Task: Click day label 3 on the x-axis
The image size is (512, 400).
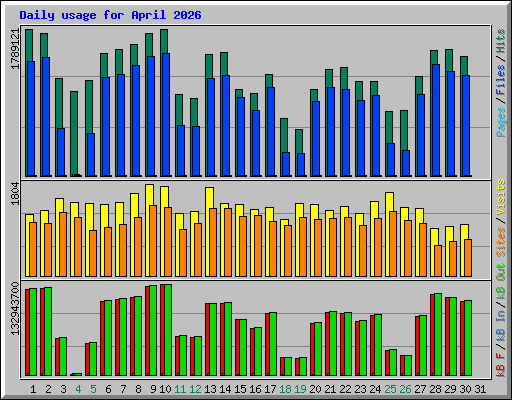Action: [x=63, y=389]
